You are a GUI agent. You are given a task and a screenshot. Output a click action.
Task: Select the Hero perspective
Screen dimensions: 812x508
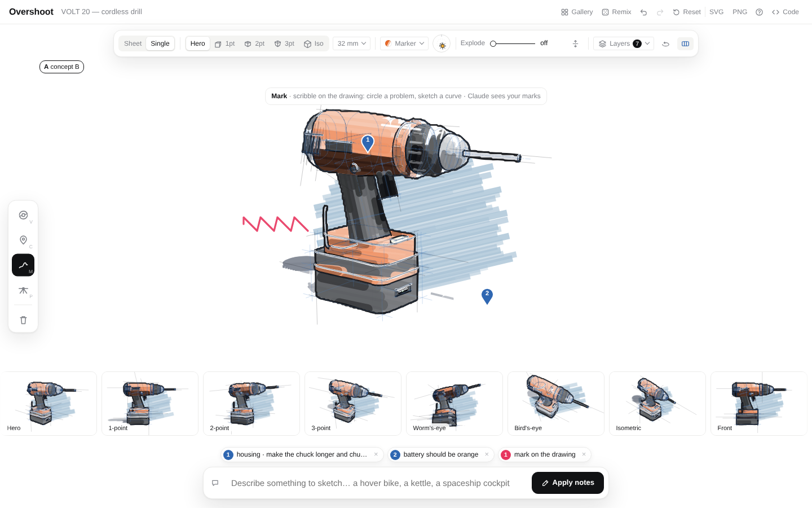(x=197, y=43)
